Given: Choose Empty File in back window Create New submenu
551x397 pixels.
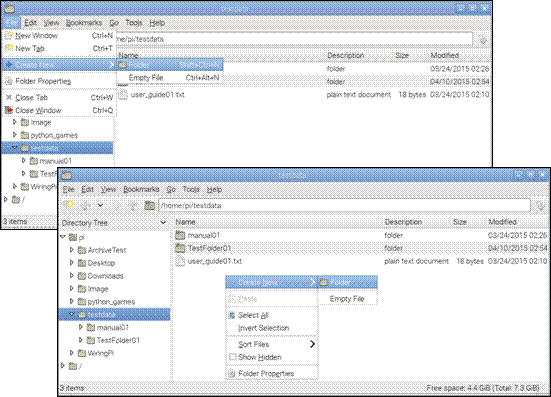Looking at the screenshot, I should [x=170, y=78].
